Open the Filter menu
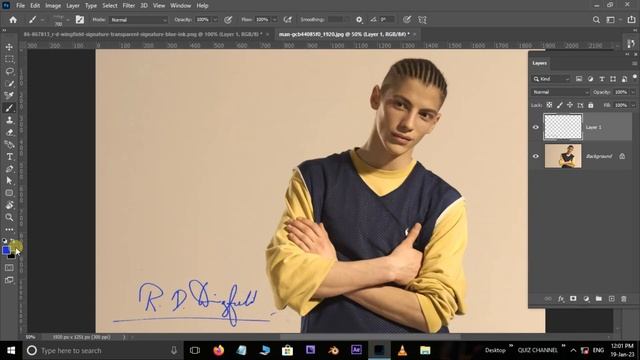Image resolution: width=640 pixels, height=360 pixels. click(x=129, y=6)
